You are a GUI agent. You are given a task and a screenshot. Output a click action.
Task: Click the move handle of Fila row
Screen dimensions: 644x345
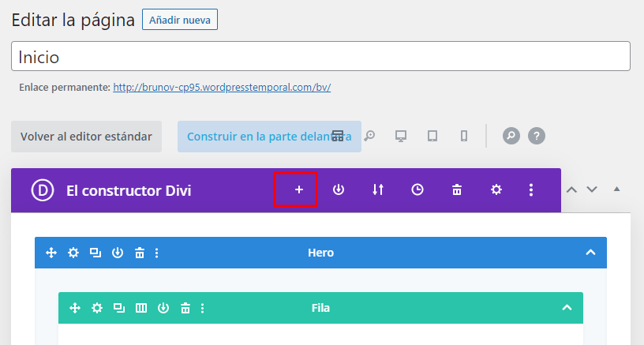pyautogui.click(x=75, y=308)
